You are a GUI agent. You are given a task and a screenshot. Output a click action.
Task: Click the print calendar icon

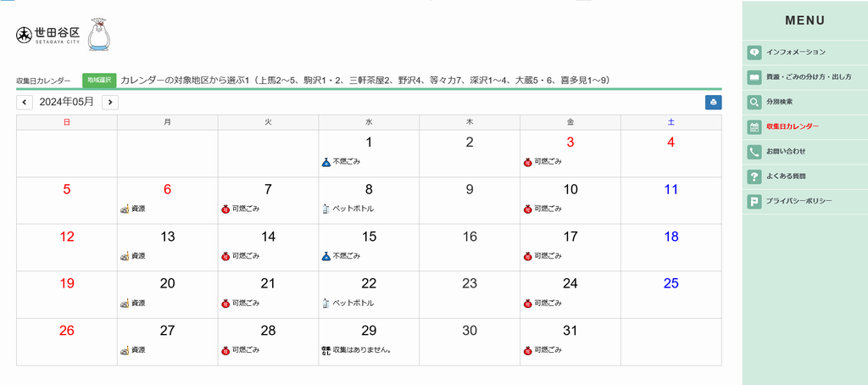pyautogui.click(x=713, y=103)
